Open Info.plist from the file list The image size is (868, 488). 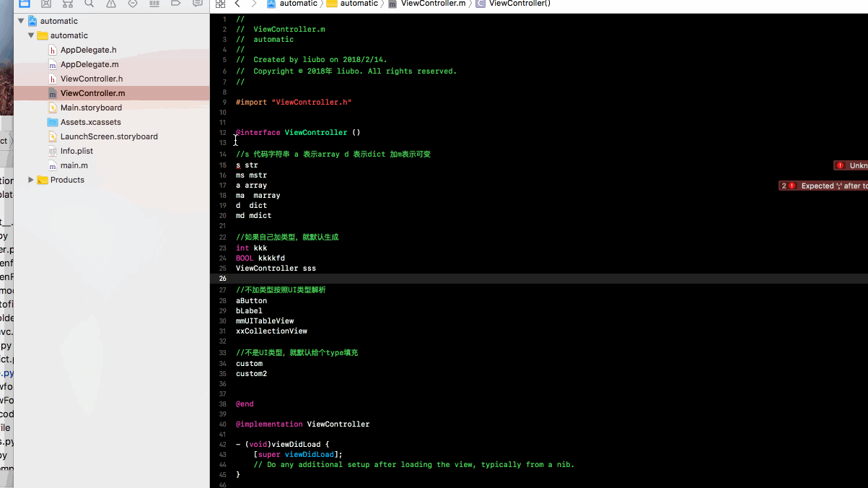click(x=111, y=151)
